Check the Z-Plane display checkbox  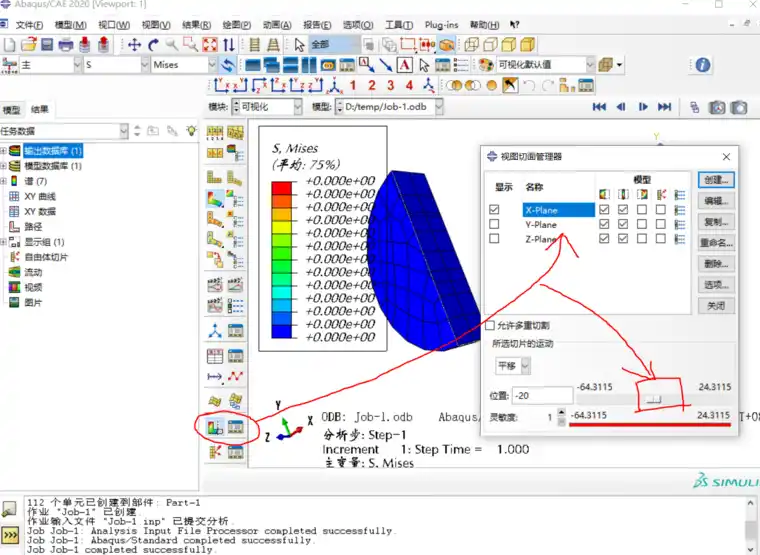494,238
